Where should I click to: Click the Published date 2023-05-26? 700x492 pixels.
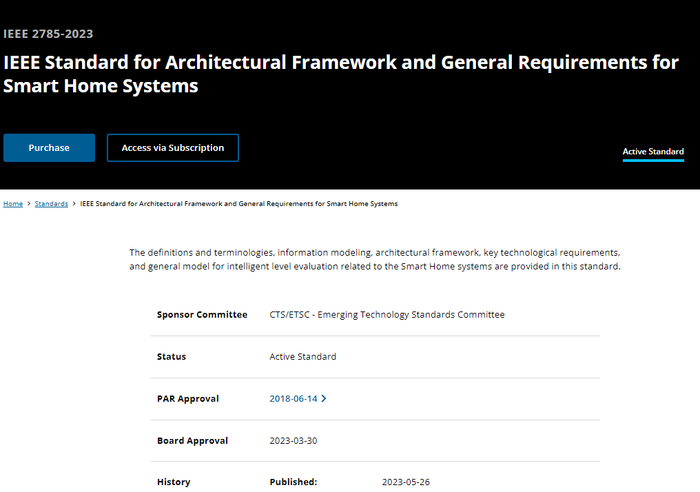[406, 482]
